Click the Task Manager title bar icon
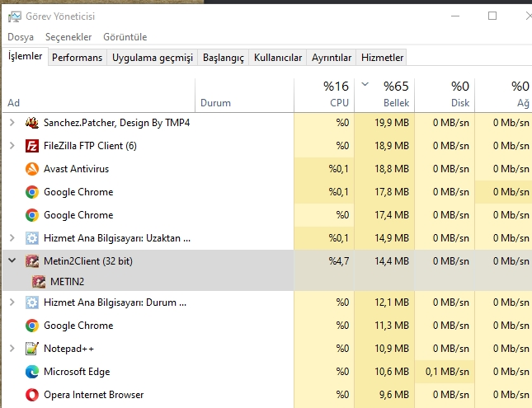The height and width of the screenshot is (408, 532). [15, 16]
